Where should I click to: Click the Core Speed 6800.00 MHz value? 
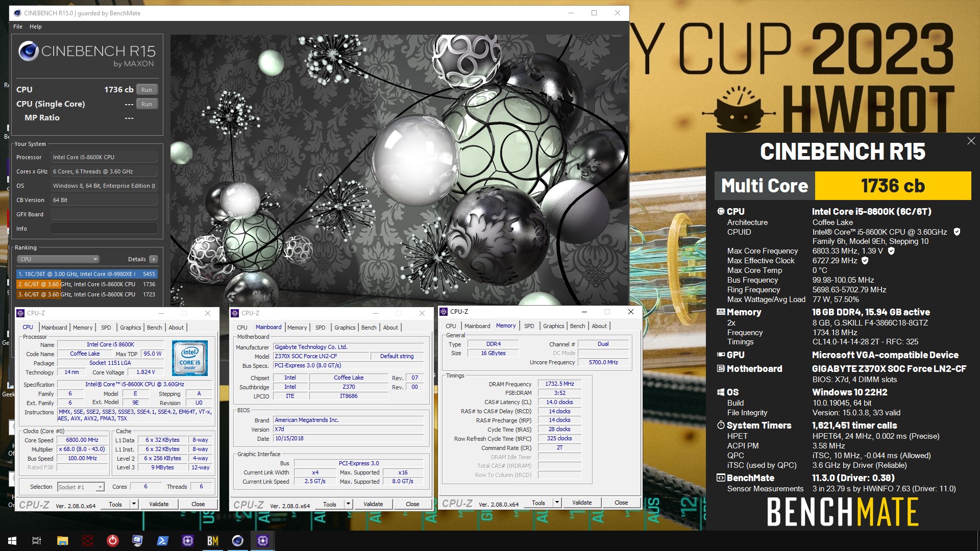82,440
